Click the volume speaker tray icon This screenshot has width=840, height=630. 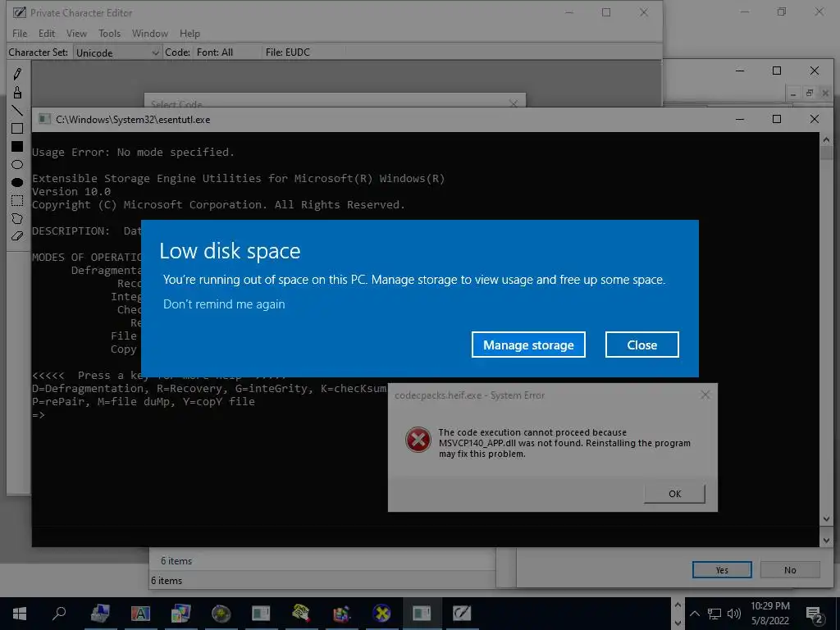(x=734, y=614)
